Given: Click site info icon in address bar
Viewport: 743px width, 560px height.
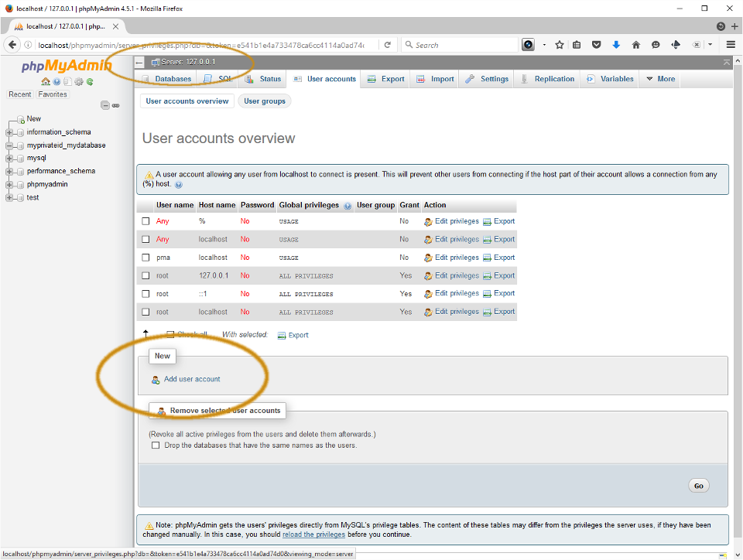Looking at the screenshot, I should click(29, 45).
